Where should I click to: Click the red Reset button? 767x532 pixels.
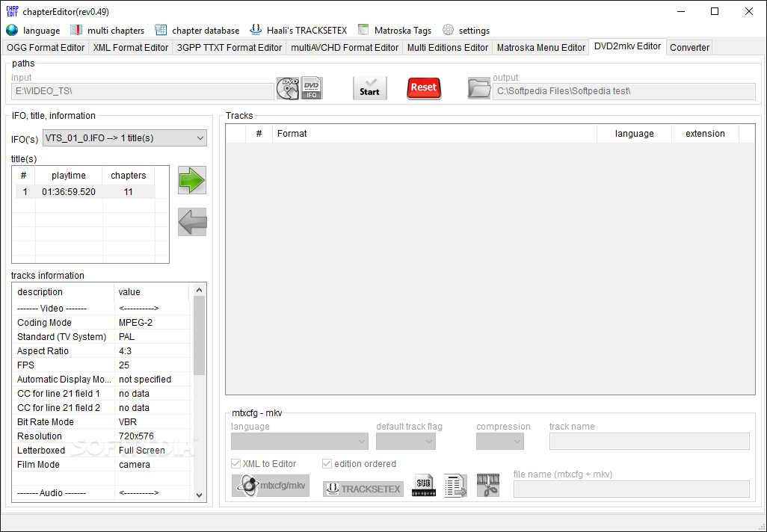tap(424, 88)
